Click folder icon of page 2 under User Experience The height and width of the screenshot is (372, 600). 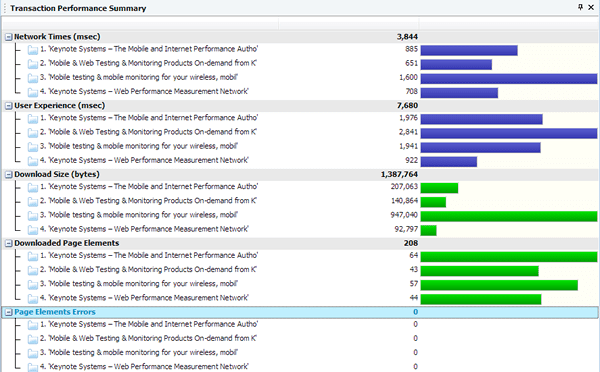33,133
